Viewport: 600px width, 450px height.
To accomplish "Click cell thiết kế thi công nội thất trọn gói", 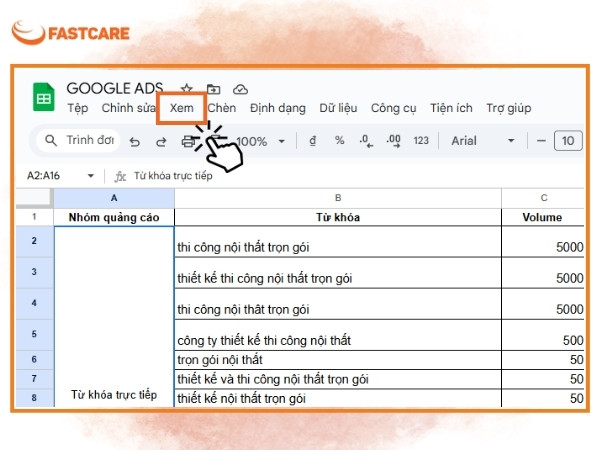I will coord(338,273).
